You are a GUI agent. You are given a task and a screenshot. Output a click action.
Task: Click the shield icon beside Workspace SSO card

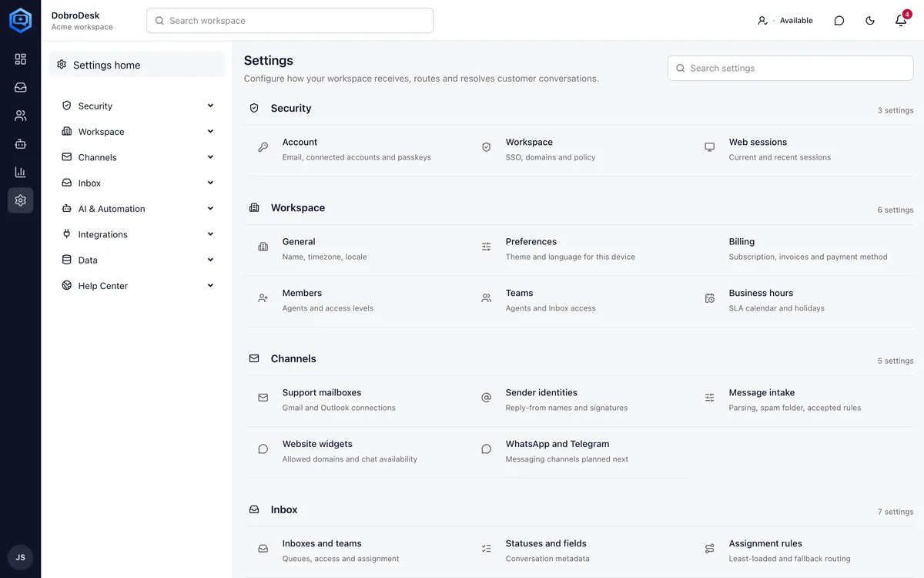(487, 147)
